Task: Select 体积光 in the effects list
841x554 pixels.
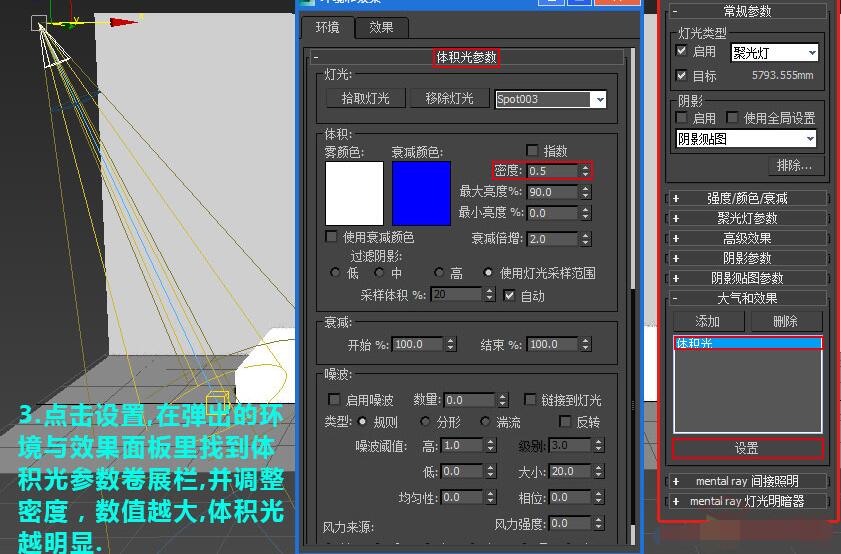Action: click(748, 343)
